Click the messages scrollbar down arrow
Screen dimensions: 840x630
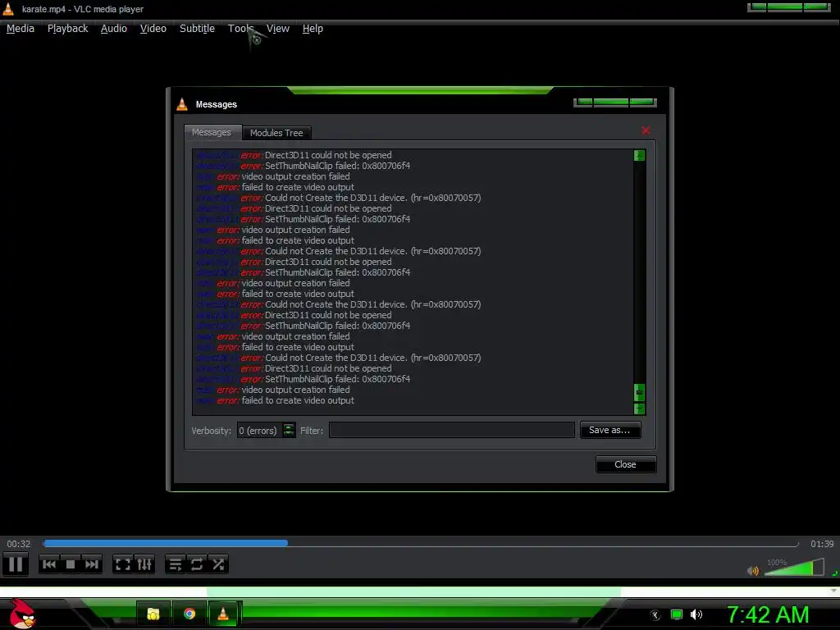pyautogui.click(x=639, y=409)
